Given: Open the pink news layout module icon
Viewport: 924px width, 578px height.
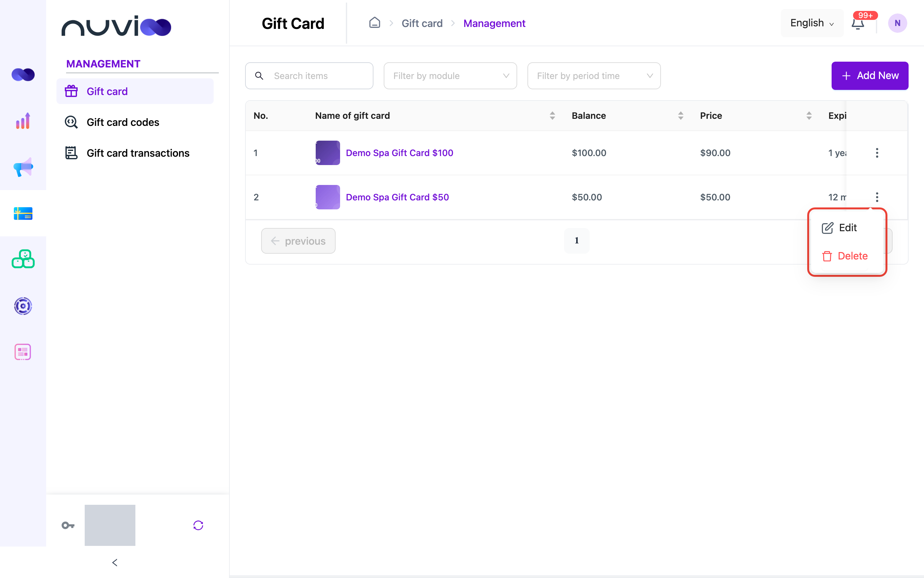Looking at the screenshot, I should coord(23,352).
